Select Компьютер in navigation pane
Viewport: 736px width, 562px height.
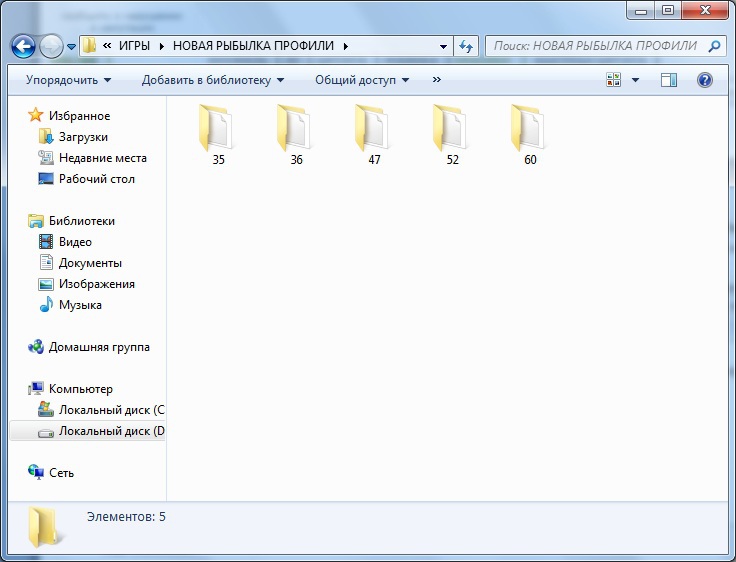click(x=81, y=389)
